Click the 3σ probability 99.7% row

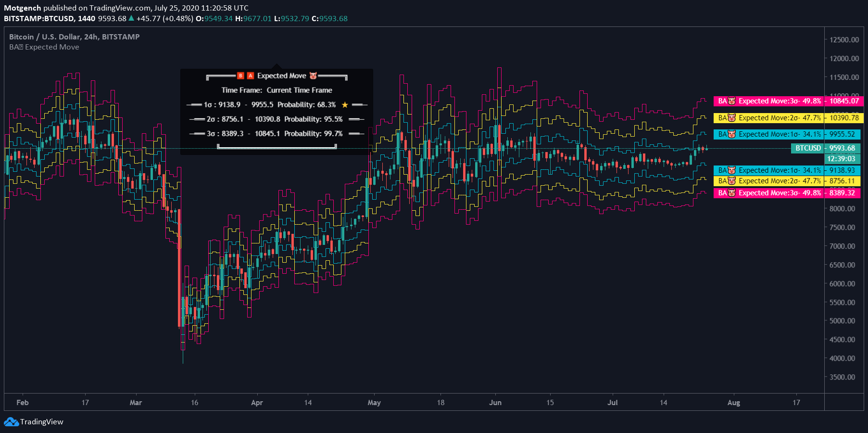click(277, 134)
